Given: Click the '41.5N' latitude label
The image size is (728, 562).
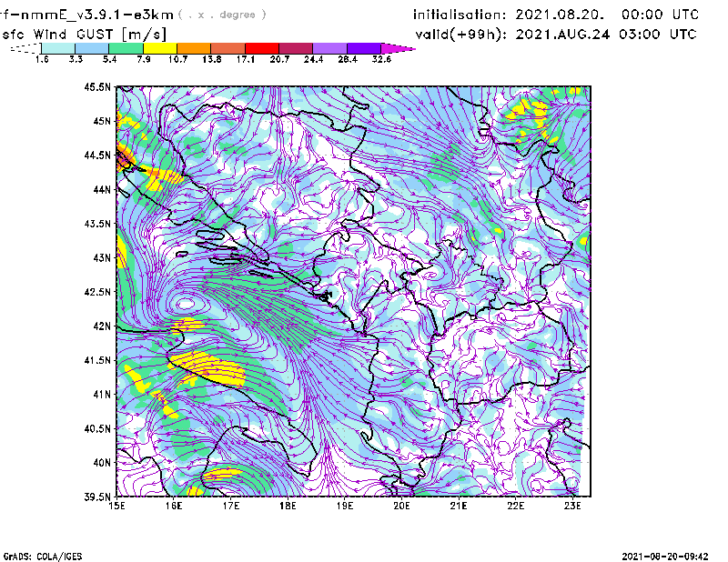Looking at the screenshot, I should [98, 360].
